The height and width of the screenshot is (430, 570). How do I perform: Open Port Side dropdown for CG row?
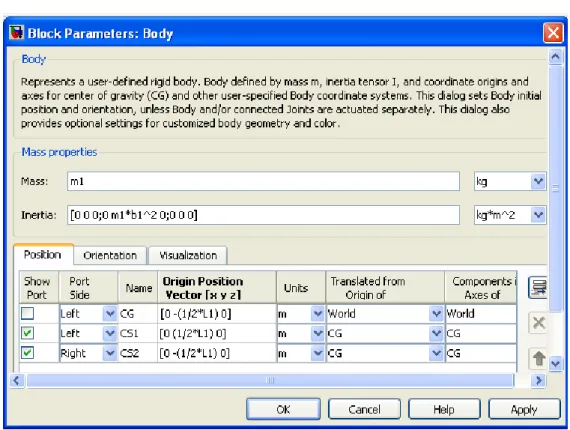(x=109, y=314)
